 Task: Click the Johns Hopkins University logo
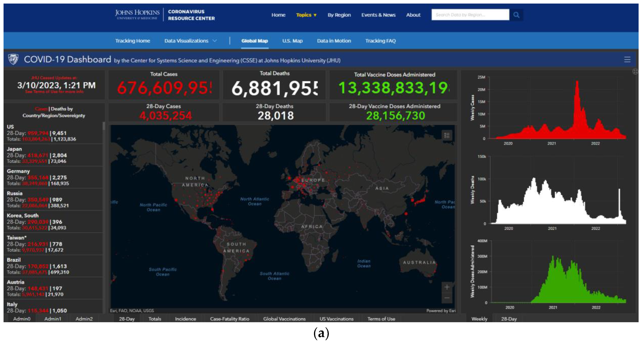click(137, 15)
